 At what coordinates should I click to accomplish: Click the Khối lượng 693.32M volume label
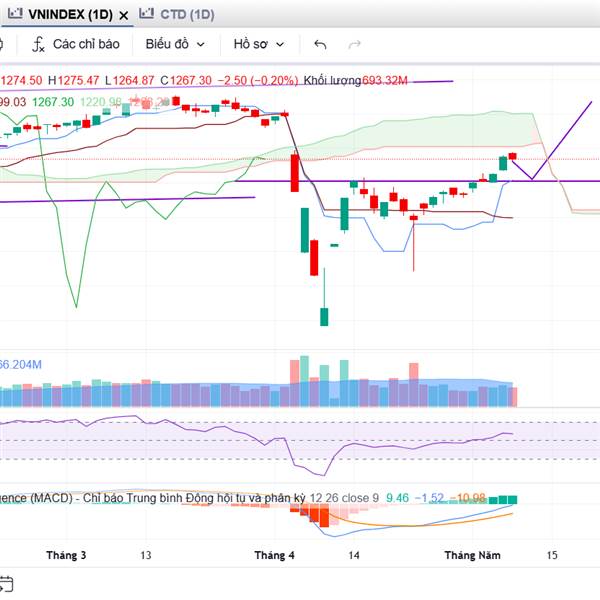tap(355, 81)
